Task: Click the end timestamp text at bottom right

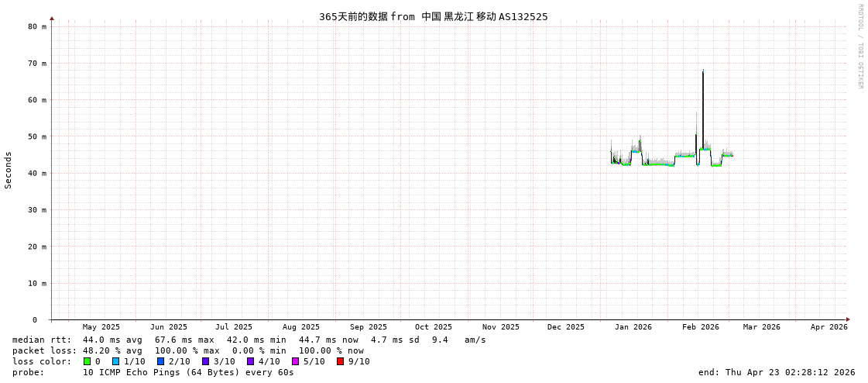Action: (776, 372)
